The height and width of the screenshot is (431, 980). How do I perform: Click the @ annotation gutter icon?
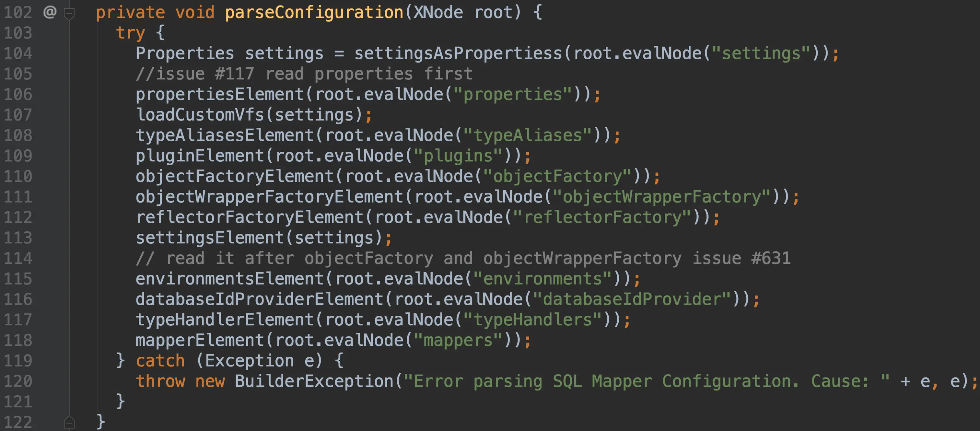tap(50, 13)
